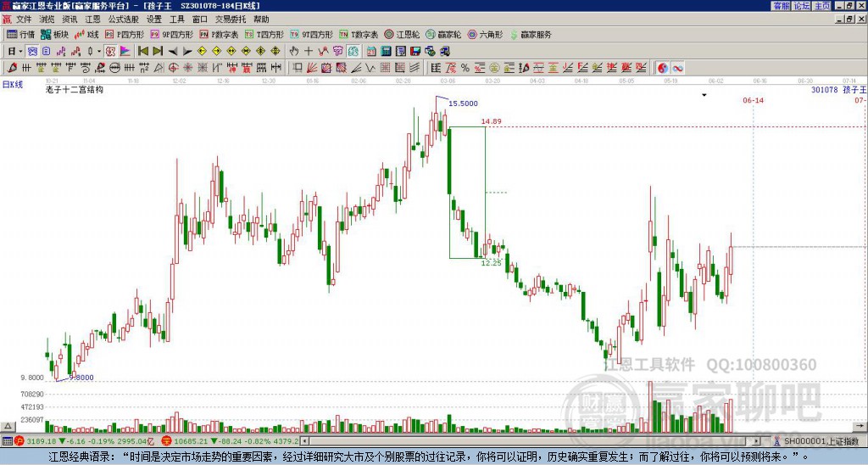Screen dimensions: 868x465
Task: Open the 行情 quotes view
Action: coord(21,34)
